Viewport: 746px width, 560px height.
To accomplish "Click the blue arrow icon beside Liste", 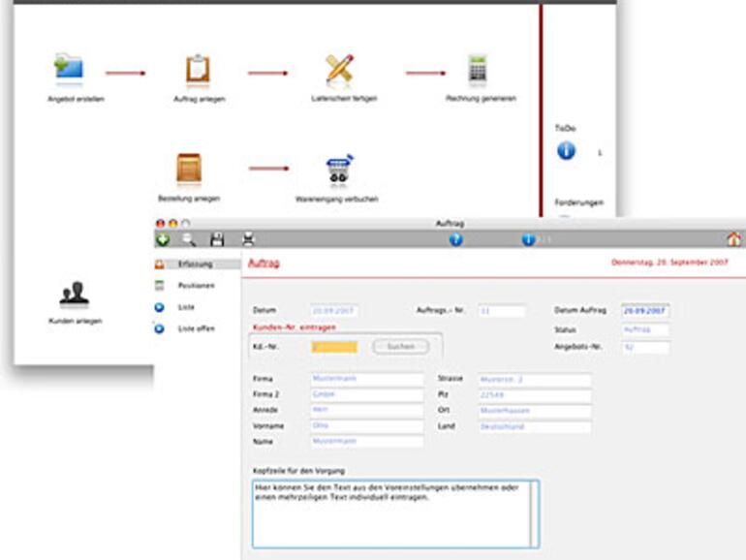I will (x=160, y=307).
